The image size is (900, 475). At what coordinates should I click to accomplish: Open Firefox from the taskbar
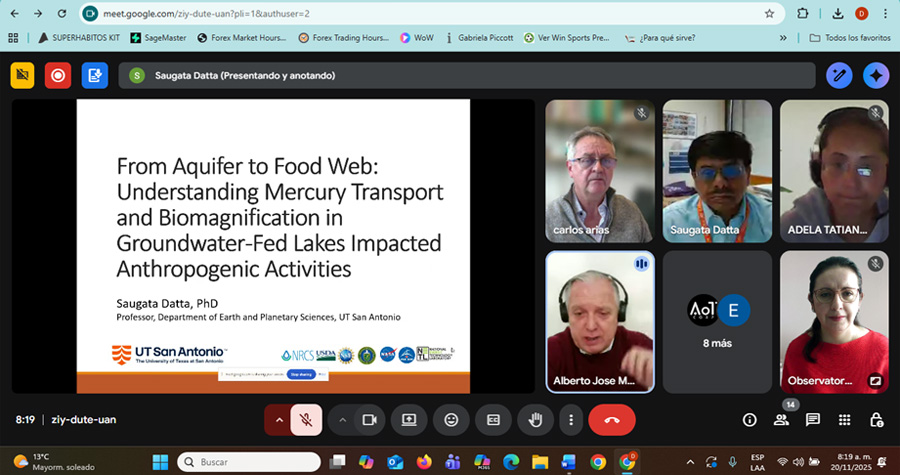pos(424,462)
